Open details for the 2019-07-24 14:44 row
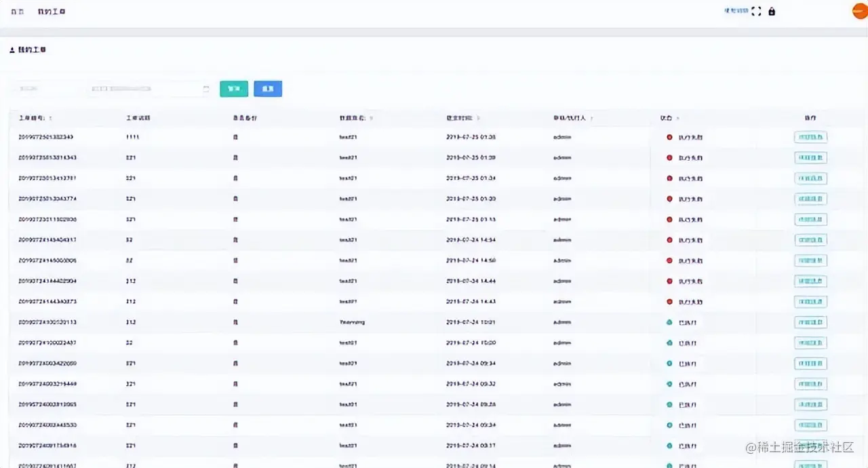 pos(810,281)
